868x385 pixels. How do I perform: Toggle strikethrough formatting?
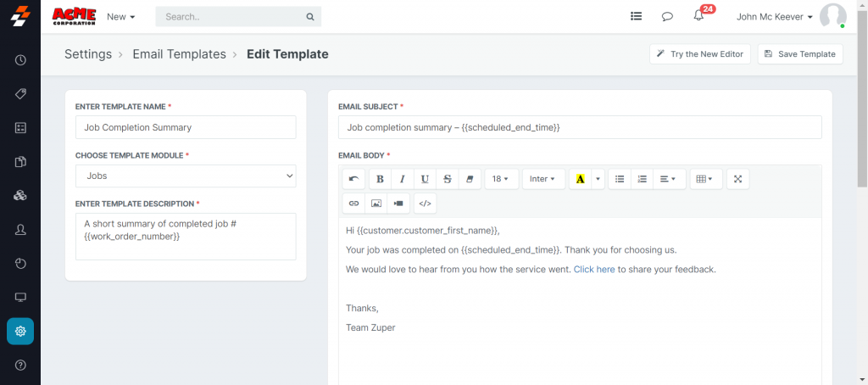click(x=448, y=179)
